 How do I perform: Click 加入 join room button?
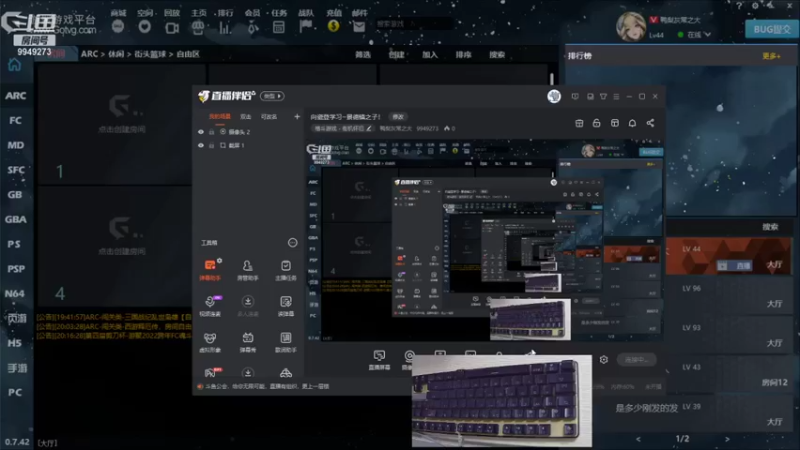(x=430, y=55)
